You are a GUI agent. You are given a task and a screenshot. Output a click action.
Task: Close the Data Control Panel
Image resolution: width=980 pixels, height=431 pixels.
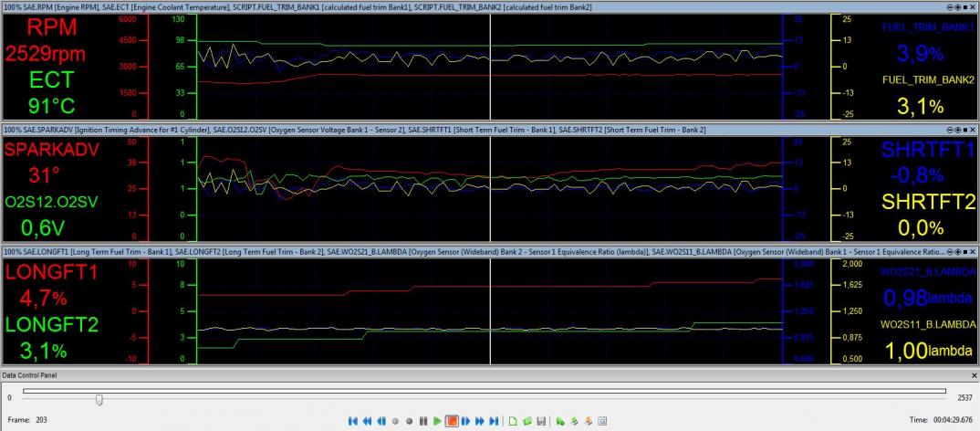tap(974, 375)
